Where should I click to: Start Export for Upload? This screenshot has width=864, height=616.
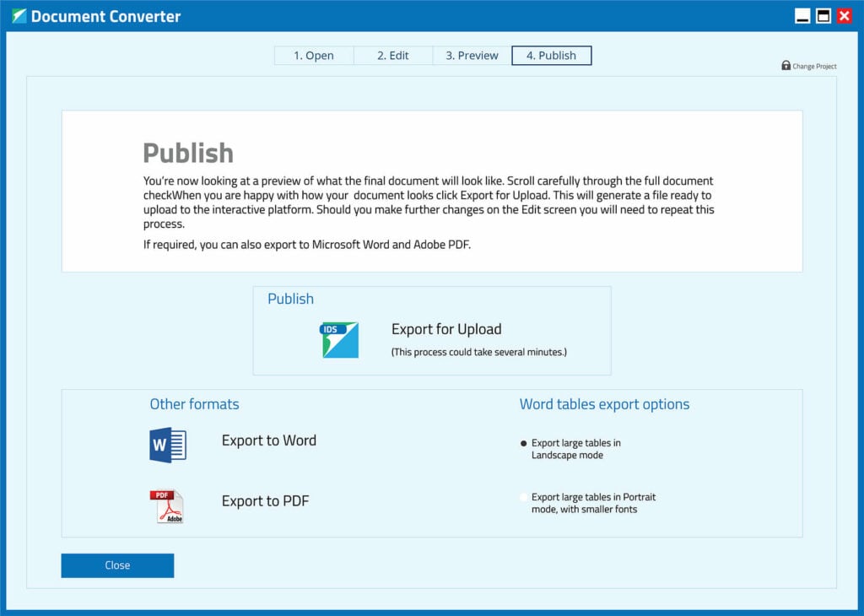click(446, 329)
